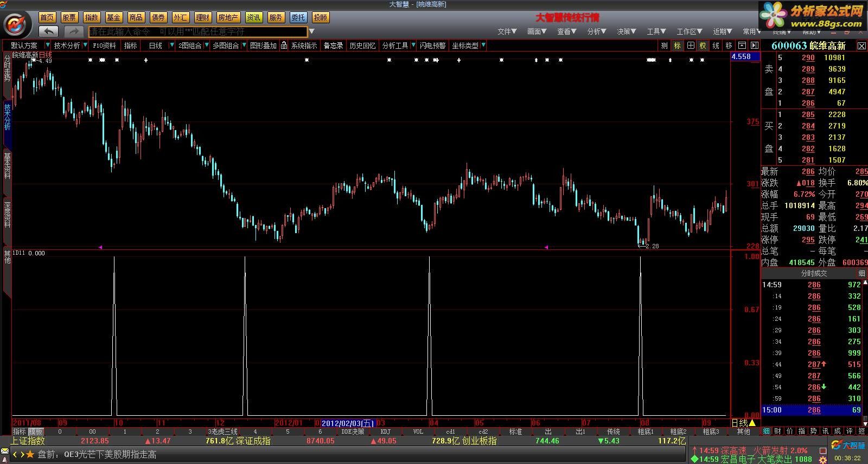Viewport: 868px width, 464px height.
Task: Expand the 日线 period dropdown arrow
Action: [x=172, y=46]
